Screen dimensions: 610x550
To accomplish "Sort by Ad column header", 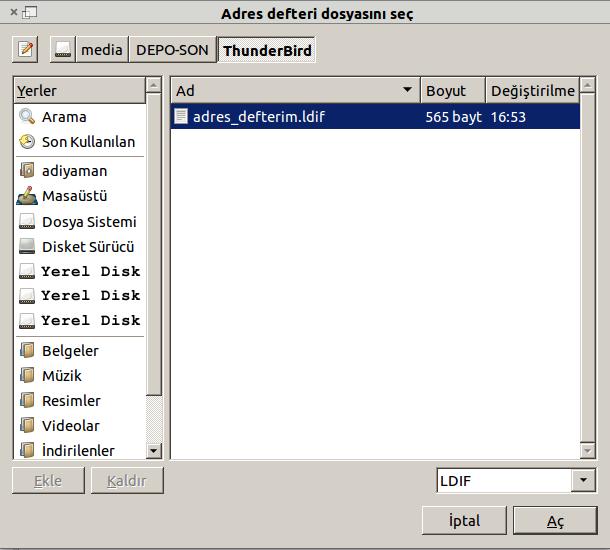I will coord(296,90).
